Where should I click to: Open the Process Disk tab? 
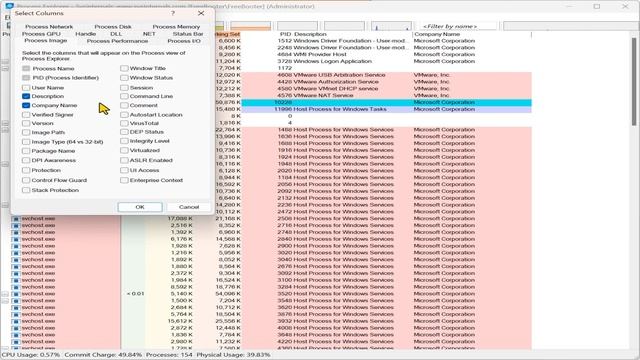coord(113,27)
